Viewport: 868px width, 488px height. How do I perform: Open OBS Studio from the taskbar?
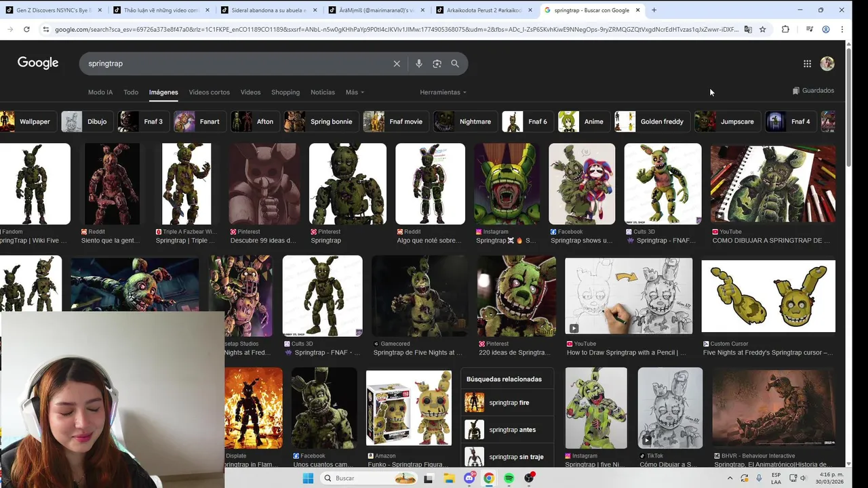click(x=530, y=479)
